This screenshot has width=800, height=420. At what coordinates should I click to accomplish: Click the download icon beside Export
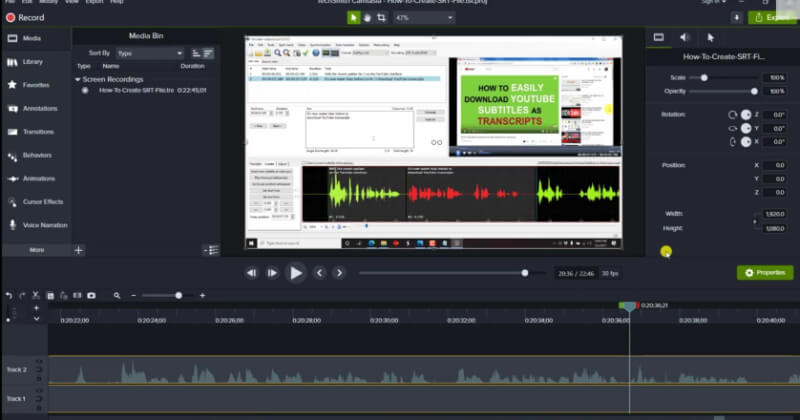click(736, 17)
